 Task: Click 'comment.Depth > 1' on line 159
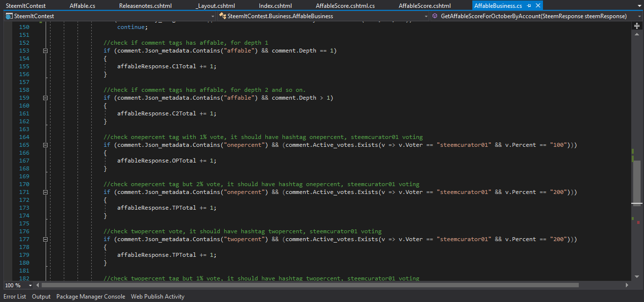click(x=301, y=98)
